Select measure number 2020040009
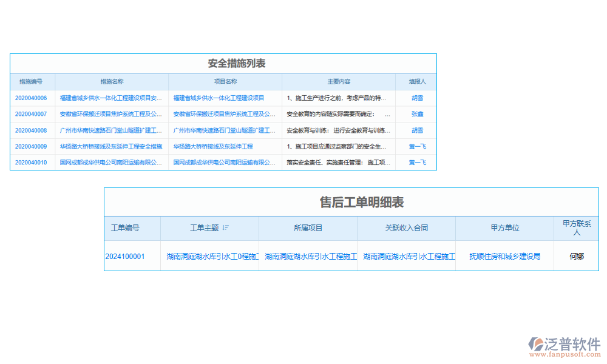The height and width of the screenshot is (364, 607). tap(31, 146)
